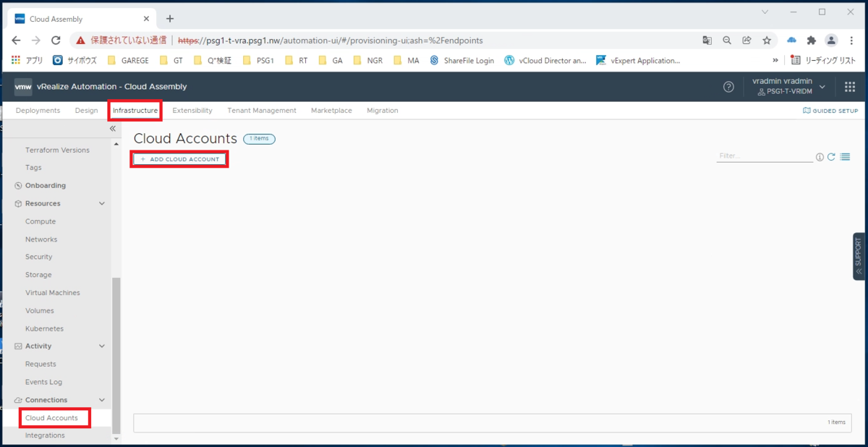The width and height of the screenshot is (868, 447).
Task: Open the PSG1 bookmark folder
Action: (x=258, y=61)
